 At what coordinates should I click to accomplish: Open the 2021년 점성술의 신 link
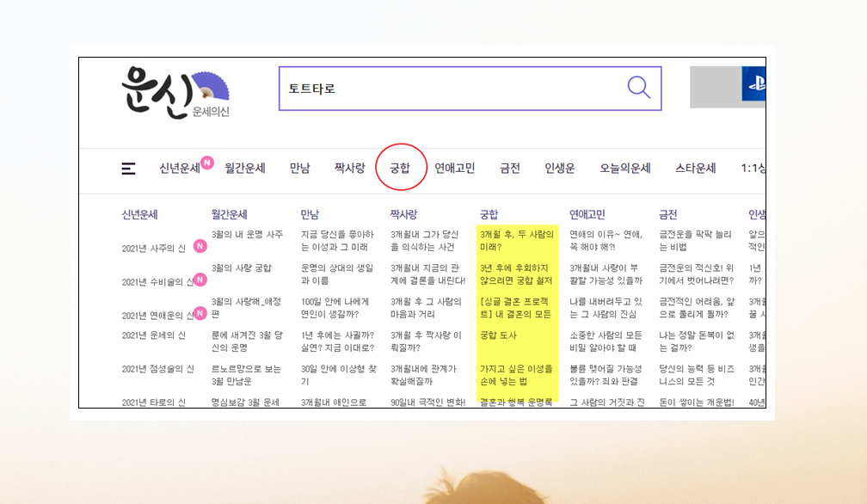[x=157, y=369]
